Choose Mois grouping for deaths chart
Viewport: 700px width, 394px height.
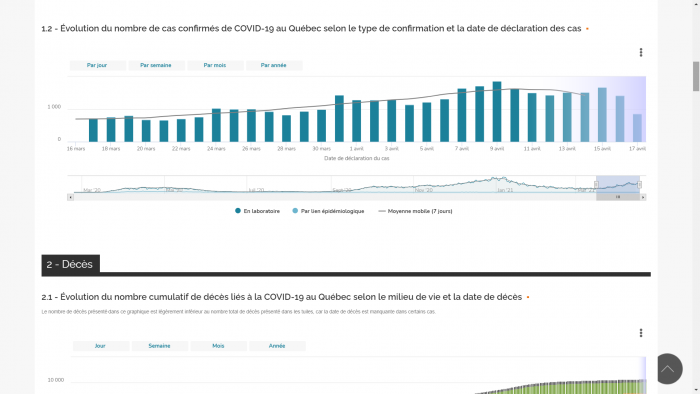[x=218, y=346]
